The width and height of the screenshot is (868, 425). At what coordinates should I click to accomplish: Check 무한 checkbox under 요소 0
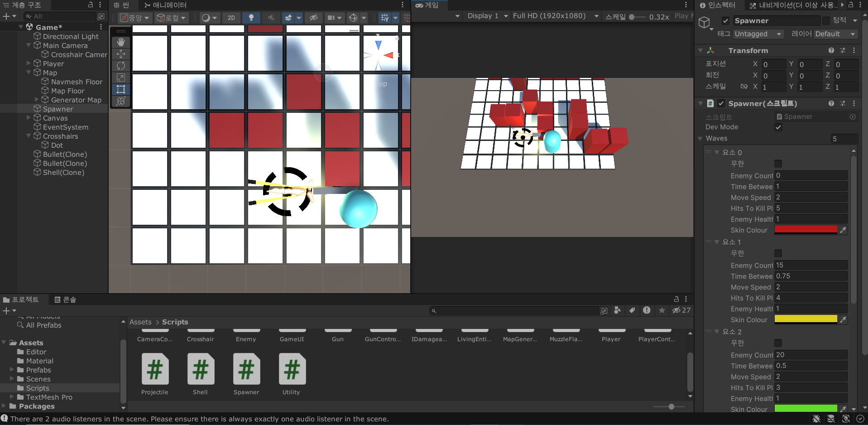point(778,164)
